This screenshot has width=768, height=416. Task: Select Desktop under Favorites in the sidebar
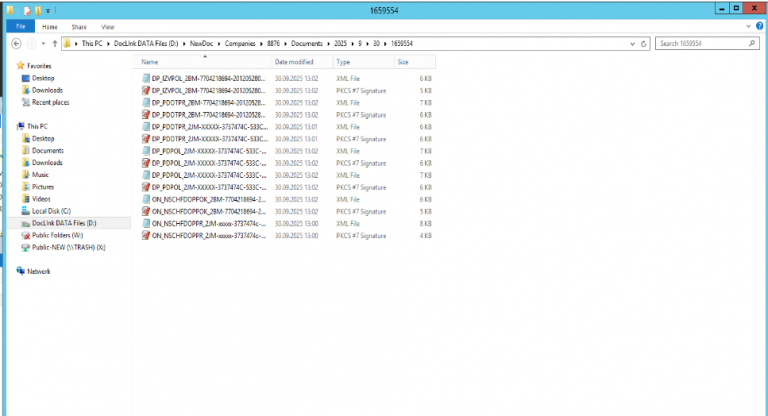click(43, 78)
